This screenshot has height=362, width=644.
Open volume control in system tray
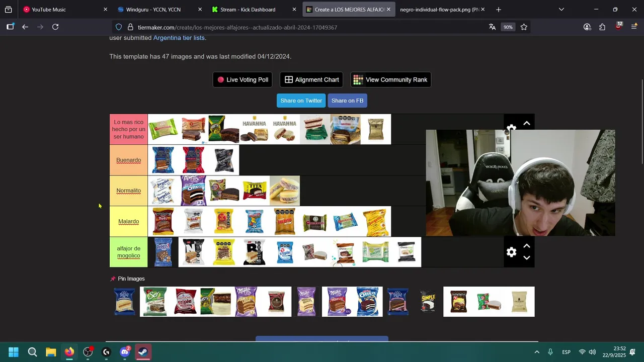tap(592, 352)
